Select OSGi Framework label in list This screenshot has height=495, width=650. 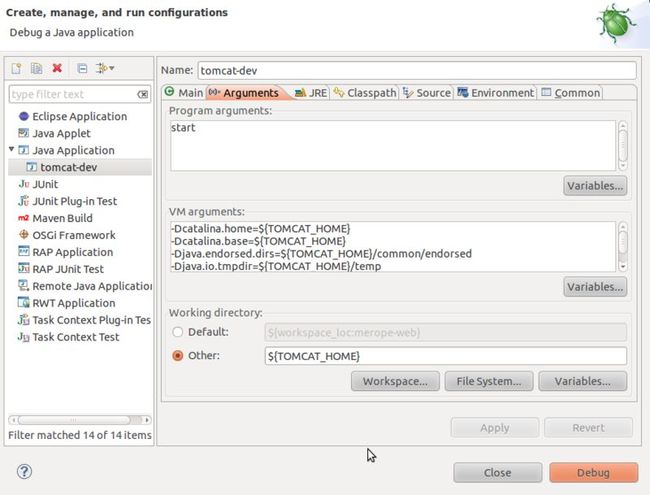74,235
